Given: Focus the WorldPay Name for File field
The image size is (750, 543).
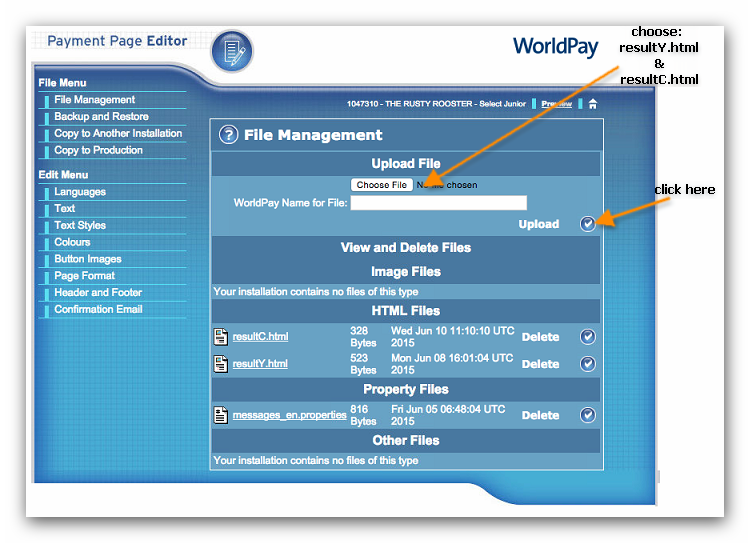Looking at the screenshot, I should pyautogui.click(x=439, y=203).
